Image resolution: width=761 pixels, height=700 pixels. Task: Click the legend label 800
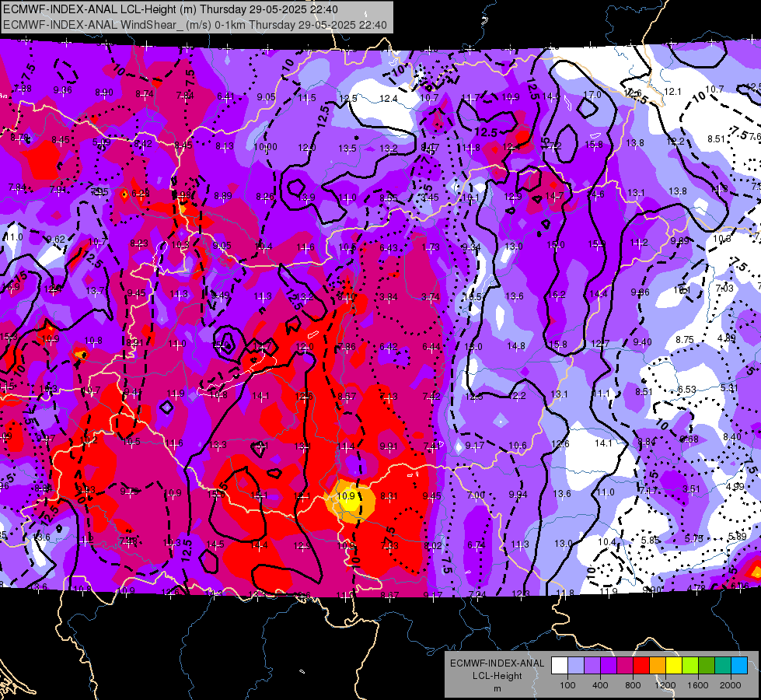pyautogui.click(x=633, y=685)
